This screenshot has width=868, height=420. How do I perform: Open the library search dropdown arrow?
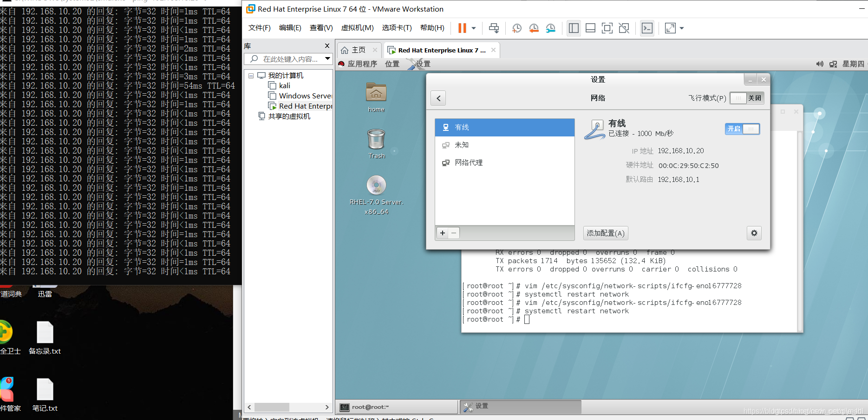click(327, 59)
